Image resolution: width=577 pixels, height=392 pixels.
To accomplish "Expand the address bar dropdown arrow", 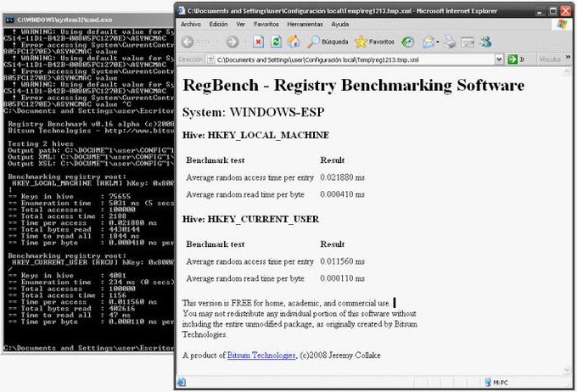I will [x=499, y=59].
